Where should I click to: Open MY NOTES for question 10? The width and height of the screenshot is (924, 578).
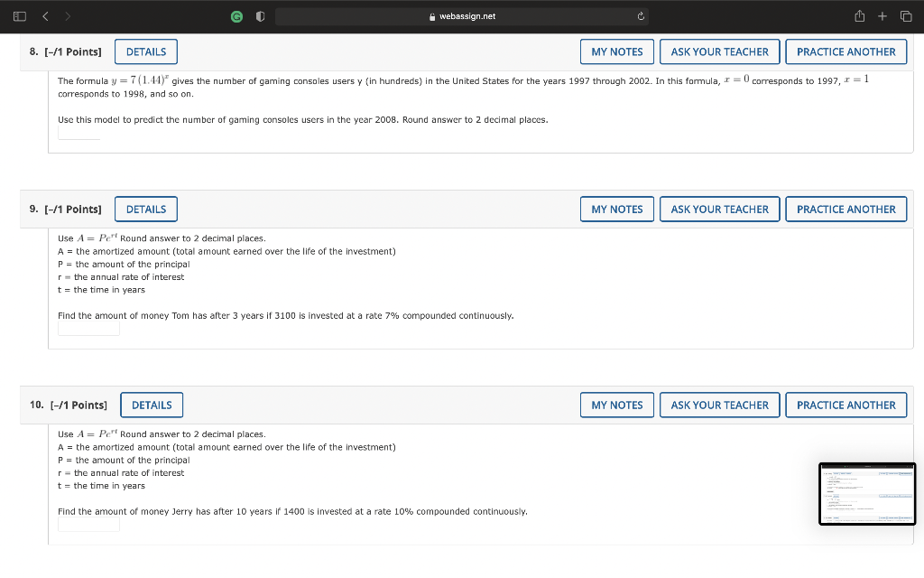[x=616, y=405]
